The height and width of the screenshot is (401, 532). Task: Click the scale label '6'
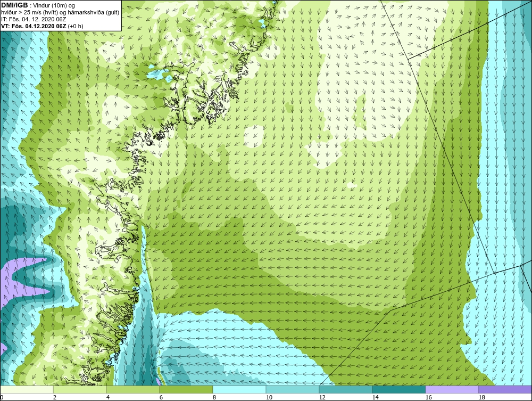tap(161, 397)
